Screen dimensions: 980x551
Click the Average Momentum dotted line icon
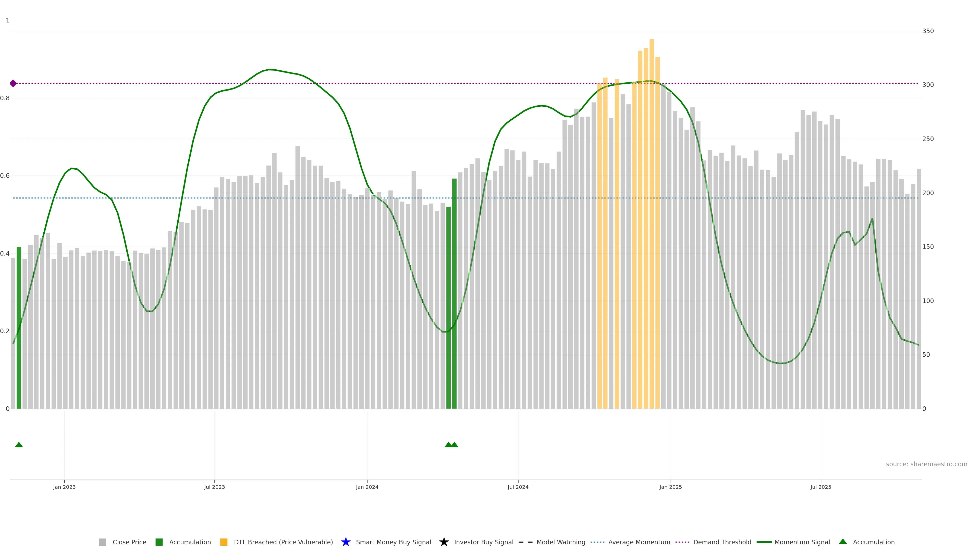pyautogui.click(x=597, y=542)
